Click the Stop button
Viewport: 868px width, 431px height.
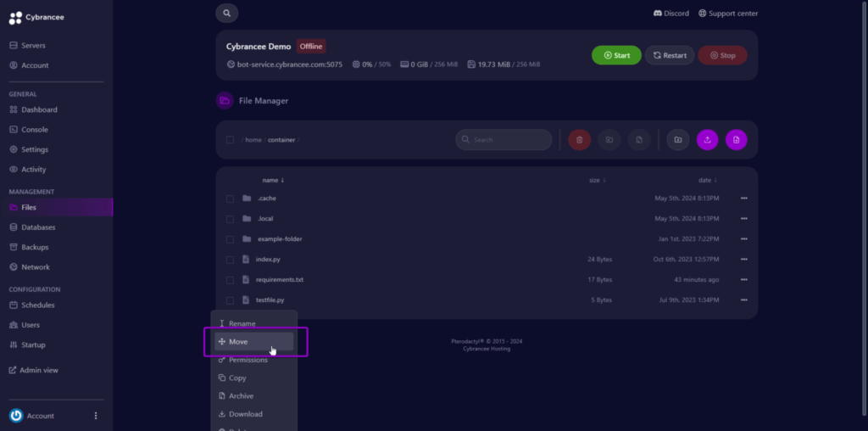pyautogui.click(x=722, y=55)
